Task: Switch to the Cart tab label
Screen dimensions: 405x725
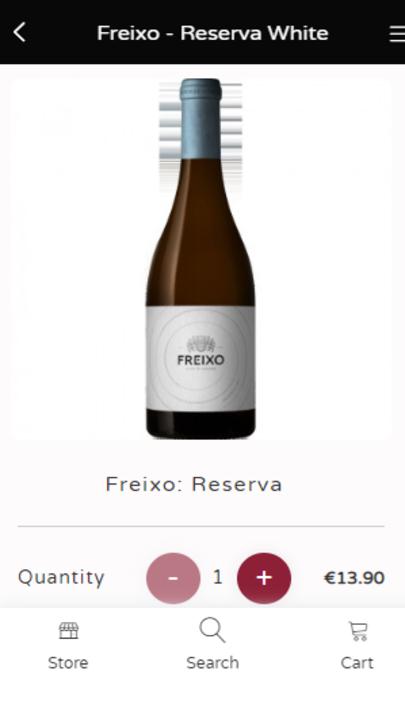Action: pyautogui.click(x=357, y=663)
